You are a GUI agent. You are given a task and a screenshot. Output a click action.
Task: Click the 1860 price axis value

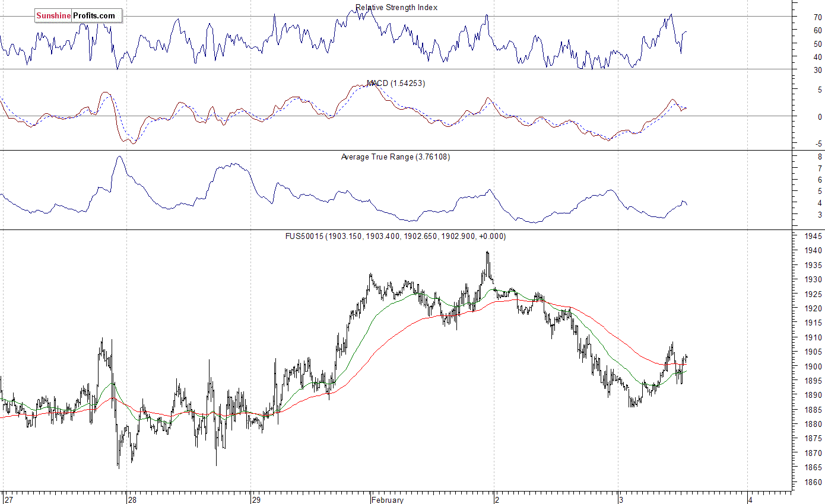tap(813, 482)
